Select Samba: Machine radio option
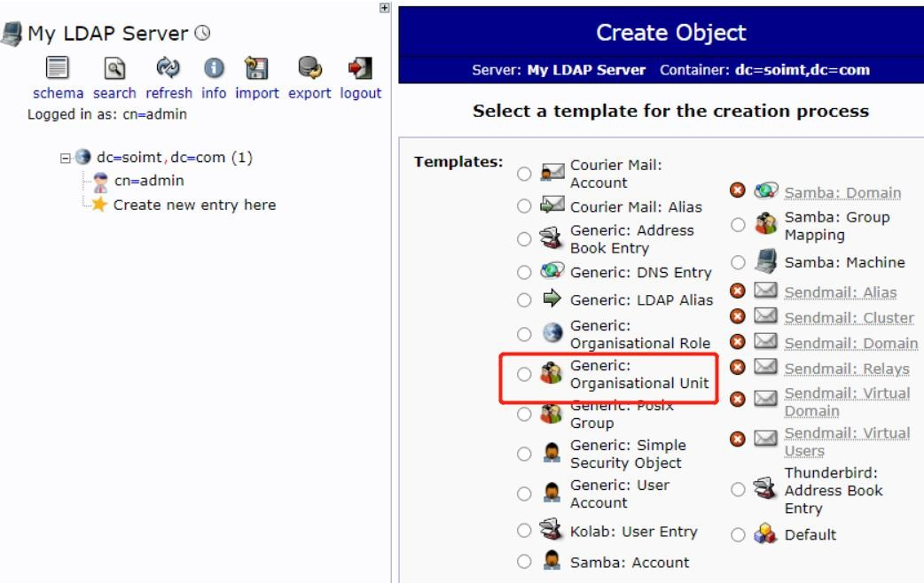Screen dimensions: 924x583 coord(738,262)
